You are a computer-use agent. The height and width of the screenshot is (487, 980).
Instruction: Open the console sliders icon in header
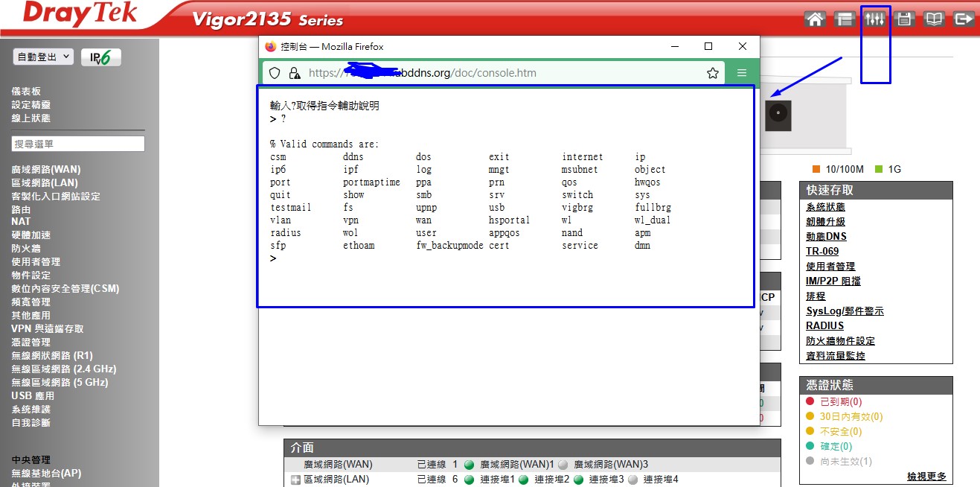pos(875,19)
